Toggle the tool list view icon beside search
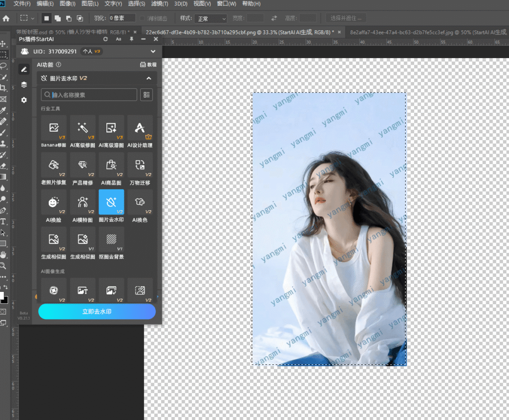 click(x=146, y=94)
